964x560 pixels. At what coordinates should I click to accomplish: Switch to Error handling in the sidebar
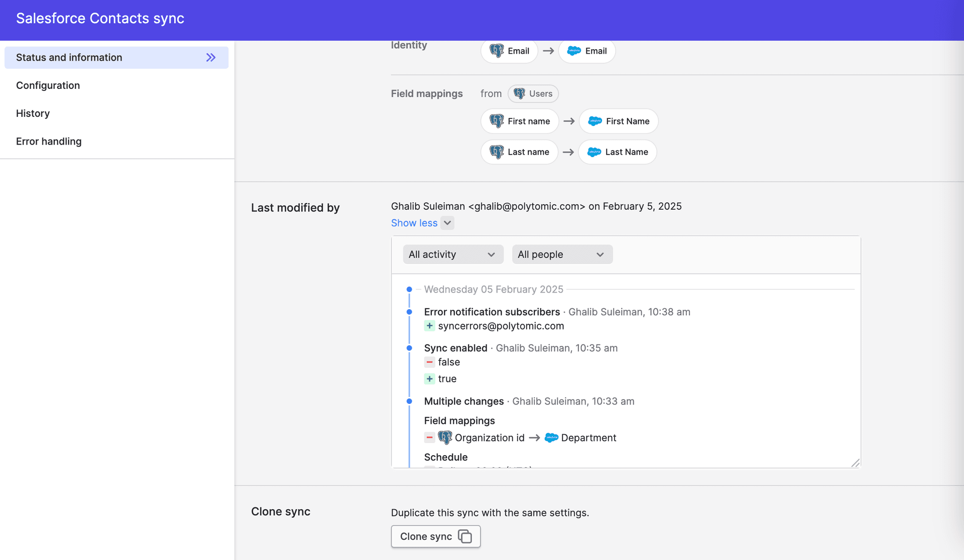[x=49, y=142]
